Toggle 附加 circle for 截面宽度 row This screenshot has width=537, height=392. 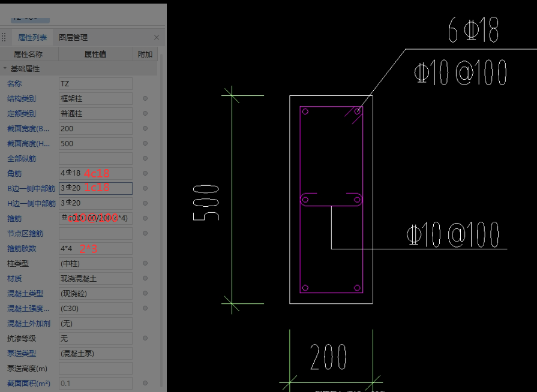click(145, 128)
